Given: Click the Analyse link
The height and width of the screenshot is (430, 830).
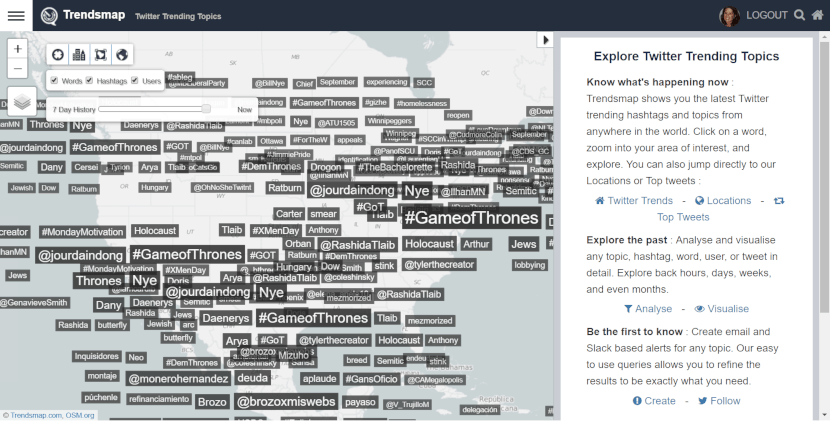Looking at the screenshot, I should [648, 309].
